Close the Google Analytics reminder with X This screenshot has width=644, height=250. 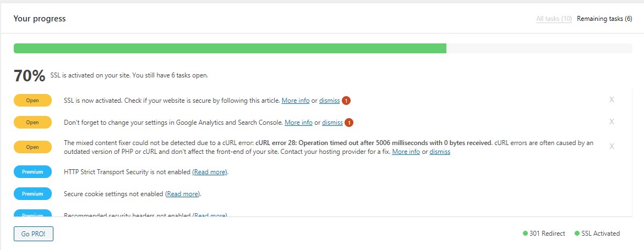click(x=612, y=121)
